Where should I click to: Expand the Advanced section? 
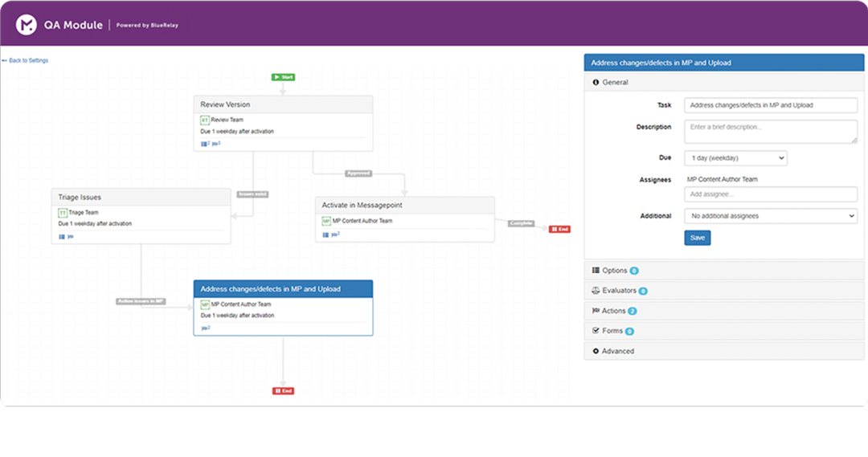(x=723, y=351)
